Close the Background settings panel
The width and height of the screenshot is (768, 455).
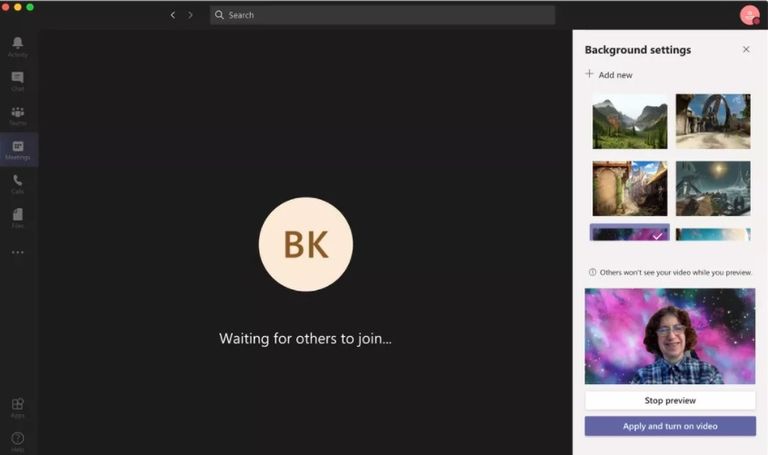(746, 49)
